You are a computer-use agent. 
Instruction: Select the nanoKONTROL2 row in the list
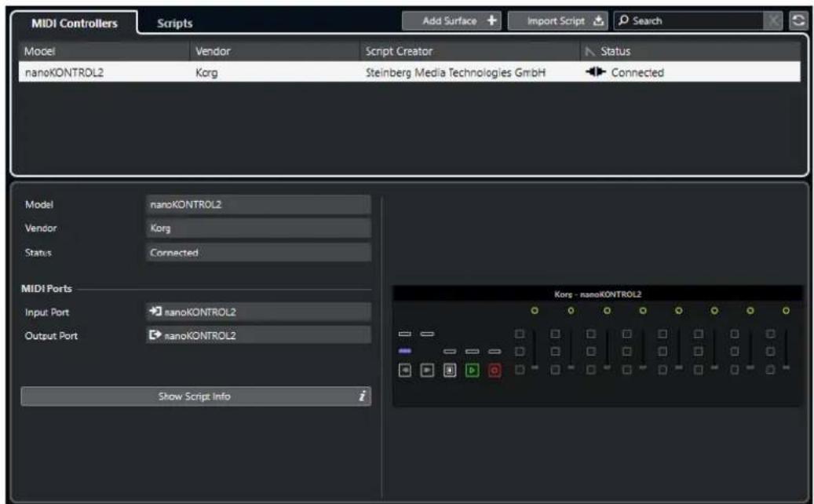click(410, 72)
